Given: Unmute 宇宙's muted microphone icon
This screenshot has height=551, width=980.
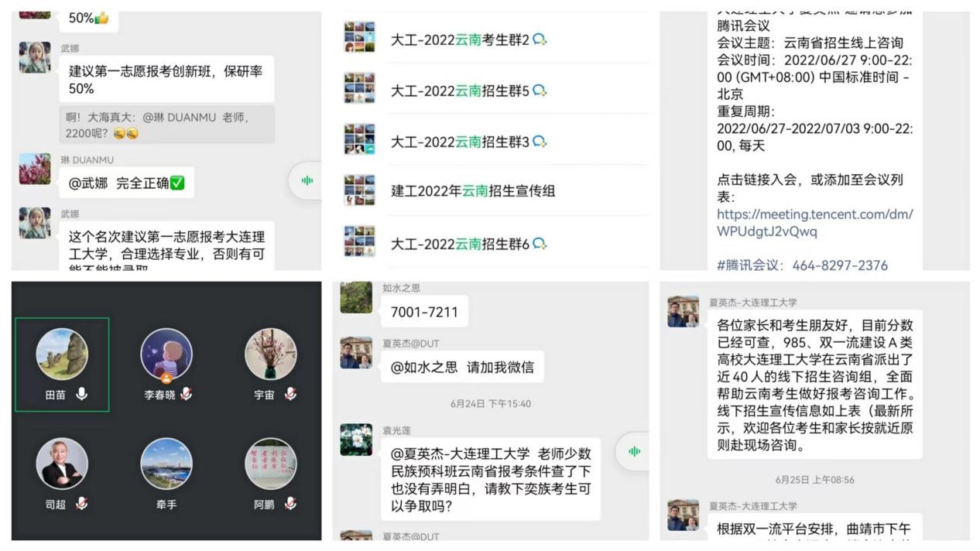Looking at the screenshot, I should [x=290, y=395].
